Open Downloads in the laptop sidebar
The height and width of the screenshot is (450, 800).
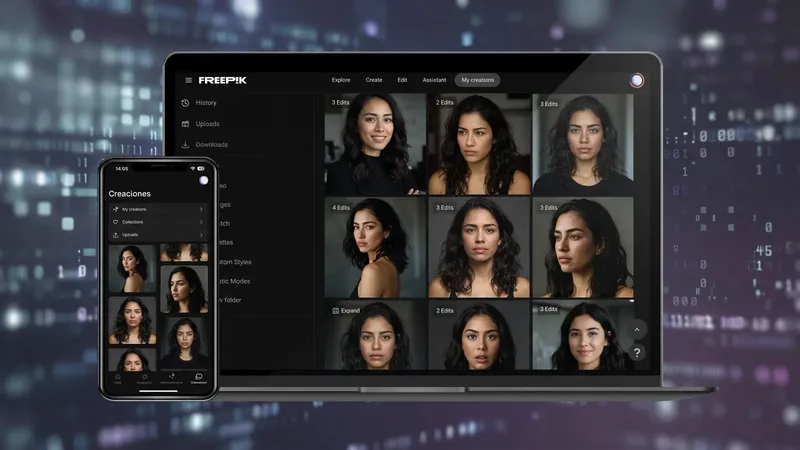205,145
